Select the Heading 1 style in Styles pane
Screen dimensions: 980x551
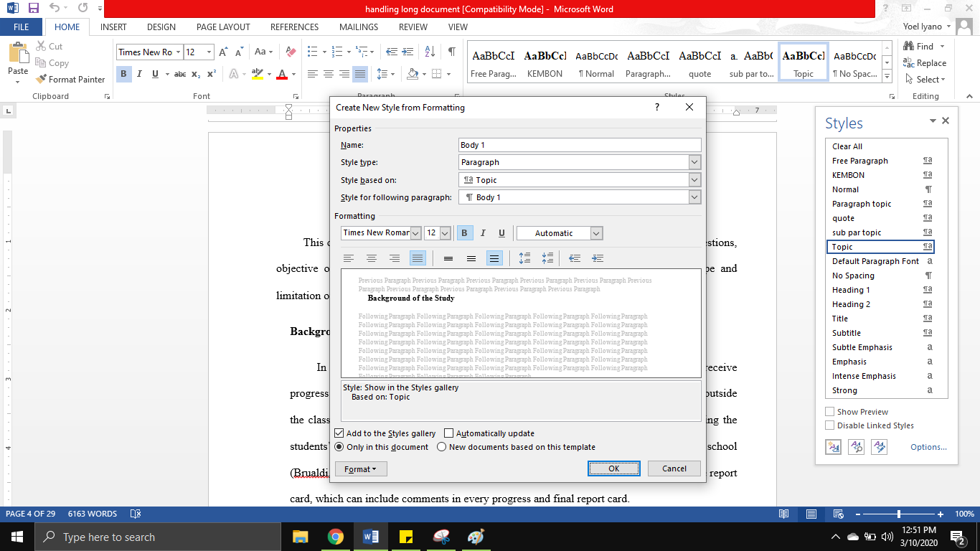point(851,290)
